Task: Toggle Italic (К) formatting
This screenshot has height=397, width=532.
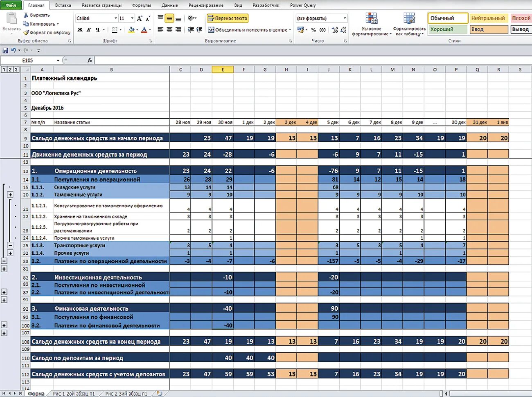Action: (x=88, y=30)
